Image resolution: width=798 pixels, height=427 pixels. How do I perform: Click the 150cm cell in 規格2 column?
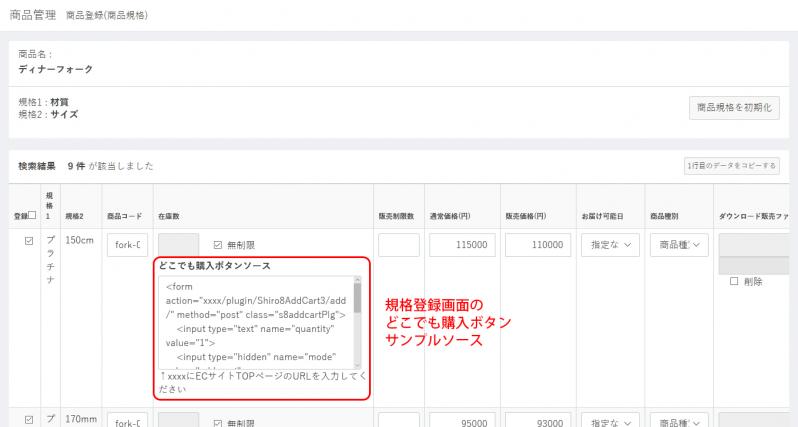(79, 240)
